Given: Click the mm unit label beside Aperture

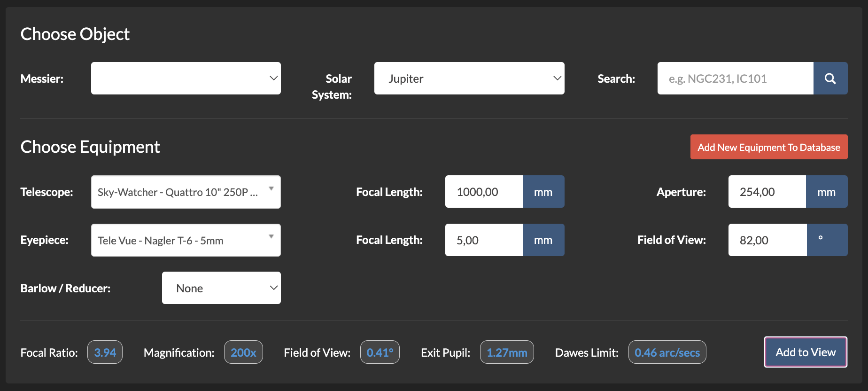Looking at the screenshot, I should (x=827, y=192).
